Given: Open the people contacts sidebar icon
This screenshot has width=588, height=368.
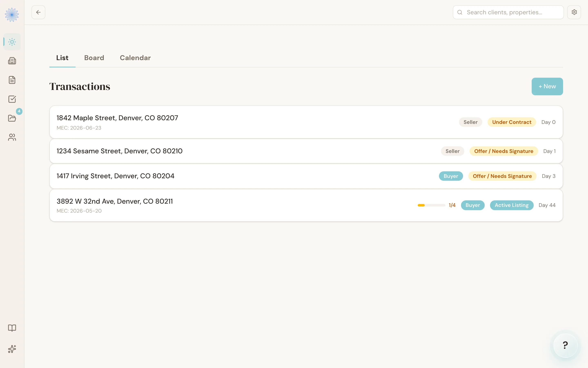Looking at the screenshot, I should (12, 137).
